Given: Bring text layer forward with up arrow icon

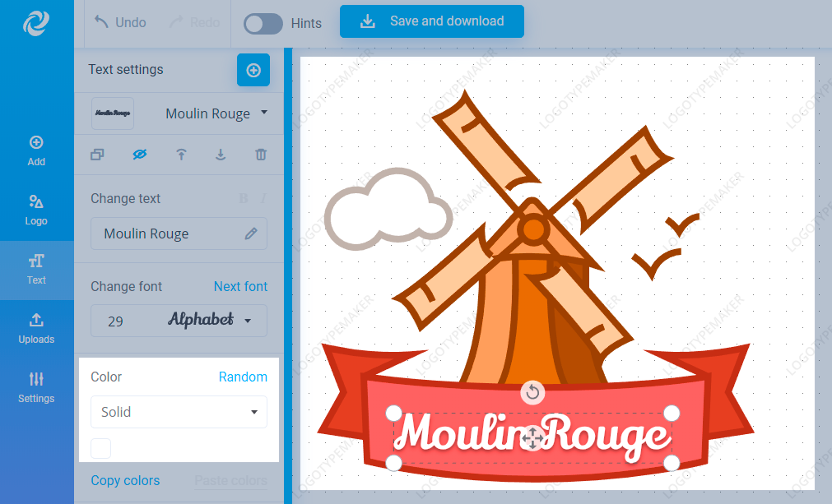Looking at the screenshot, I should (181, 155).
